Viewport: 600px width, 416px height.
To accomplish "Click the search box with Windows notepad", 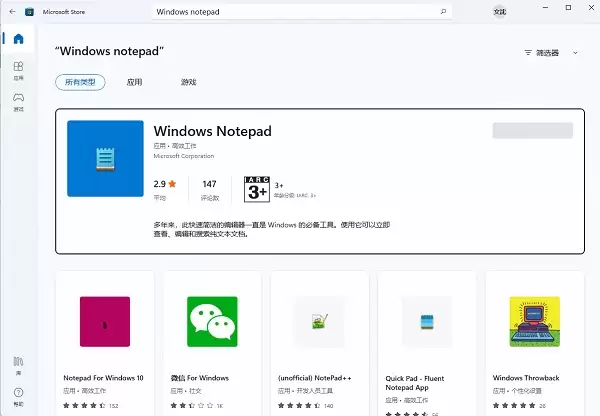I will click(302, 12).
